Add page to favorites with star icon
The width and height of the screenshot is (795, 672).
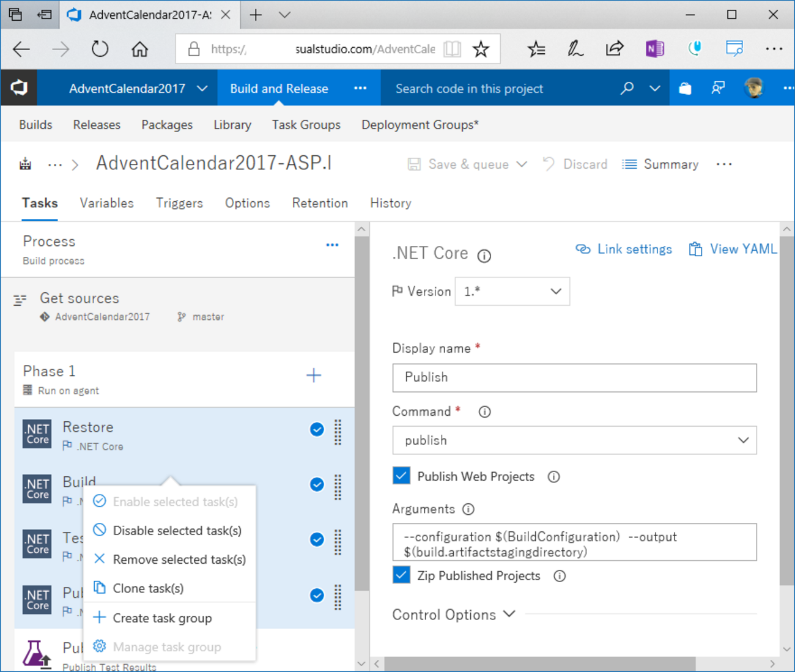pyautogui.click(x=481, y=49)
